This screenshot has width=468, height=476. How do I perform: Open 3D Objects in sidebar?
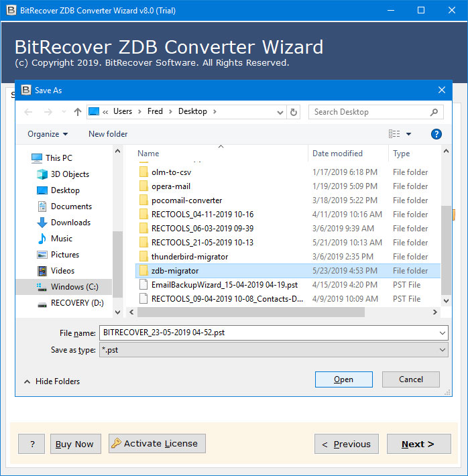tap(70, 174)
